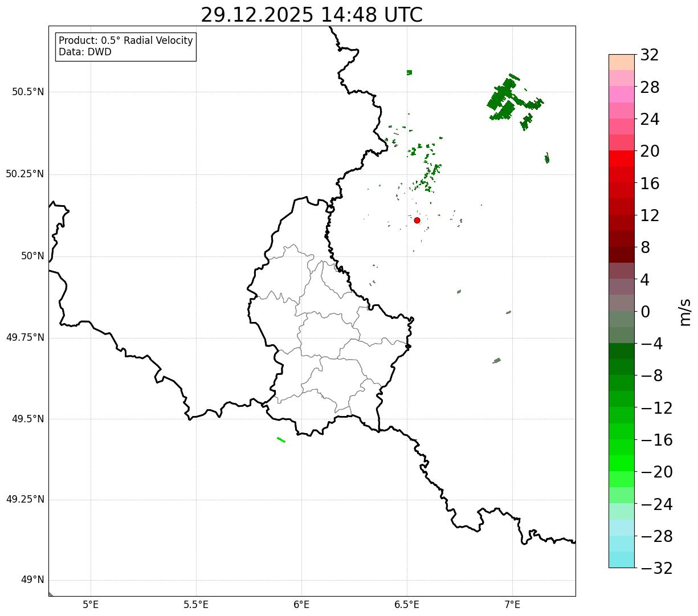Click "Product: 0.5° Radial Velocity" text
This screenshot has height=616, width=698.
126,41
